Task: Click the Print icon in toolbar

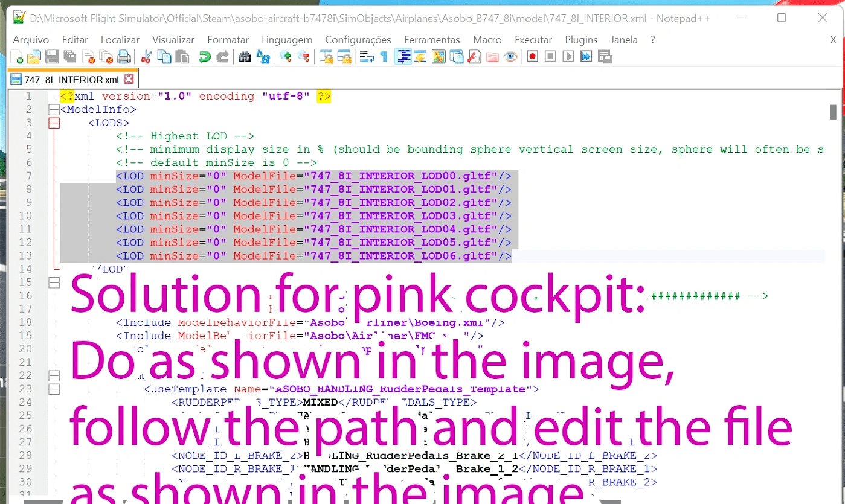Action: point(124,57)
